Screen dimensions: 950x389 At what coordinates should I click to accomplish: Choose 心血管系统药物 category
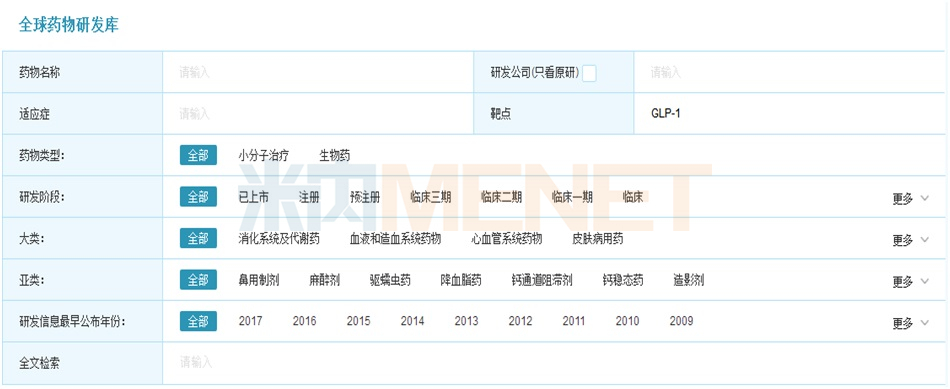click(507, 239)
